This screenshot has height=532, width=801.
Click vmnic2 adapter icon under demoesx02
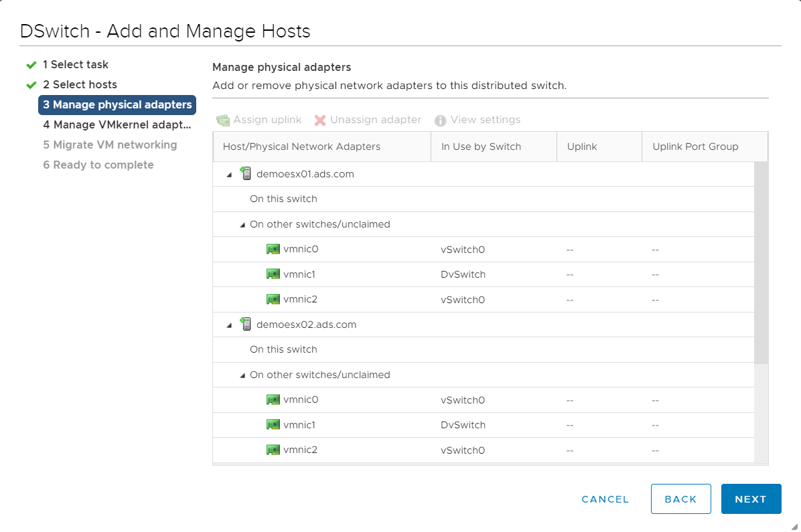click(x=273, y=450)
